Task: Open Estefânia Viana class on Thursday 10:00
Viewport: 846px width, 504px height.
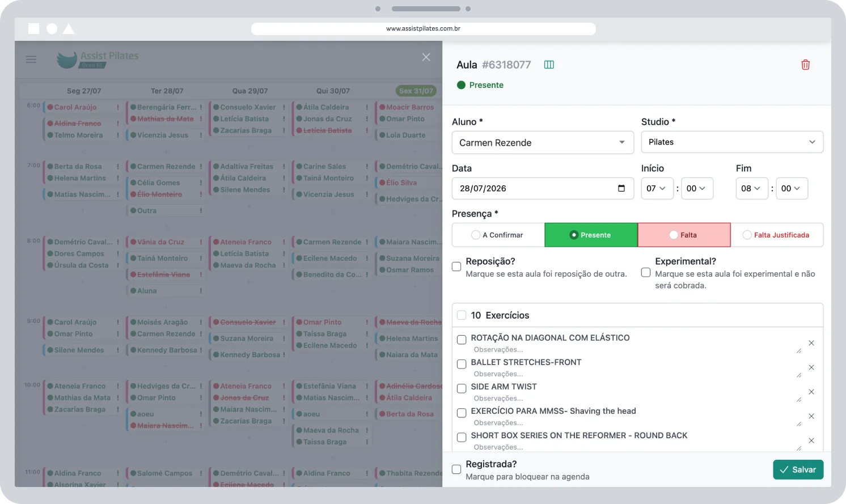Action: (x=329, y=386)
